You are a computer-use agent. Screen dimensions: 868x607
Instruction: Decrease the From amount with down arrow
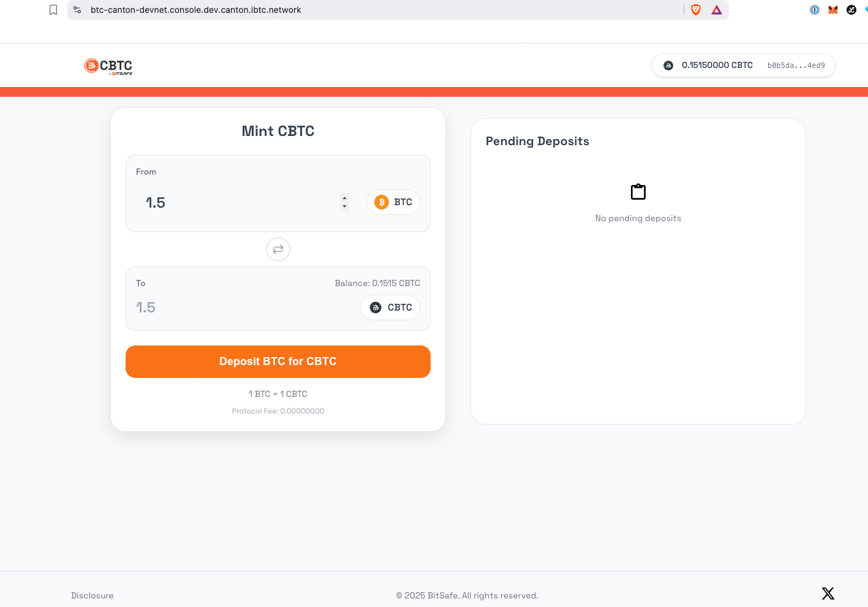[x=344, y=206]
